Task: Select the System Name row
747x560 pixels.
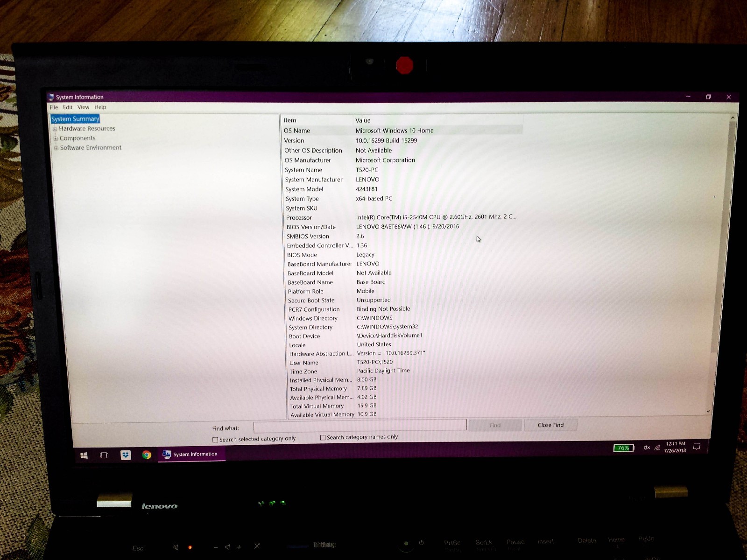Action: click(403, 170)
